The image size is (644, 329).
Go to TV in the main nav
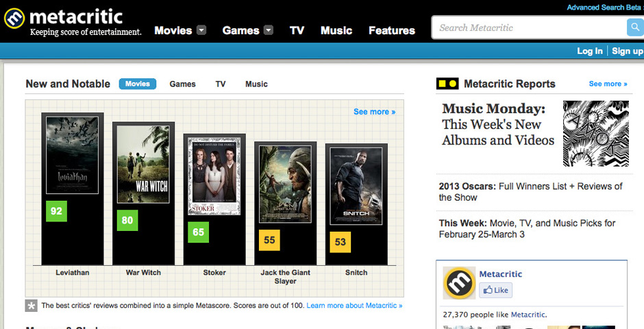tap(297, 30)
